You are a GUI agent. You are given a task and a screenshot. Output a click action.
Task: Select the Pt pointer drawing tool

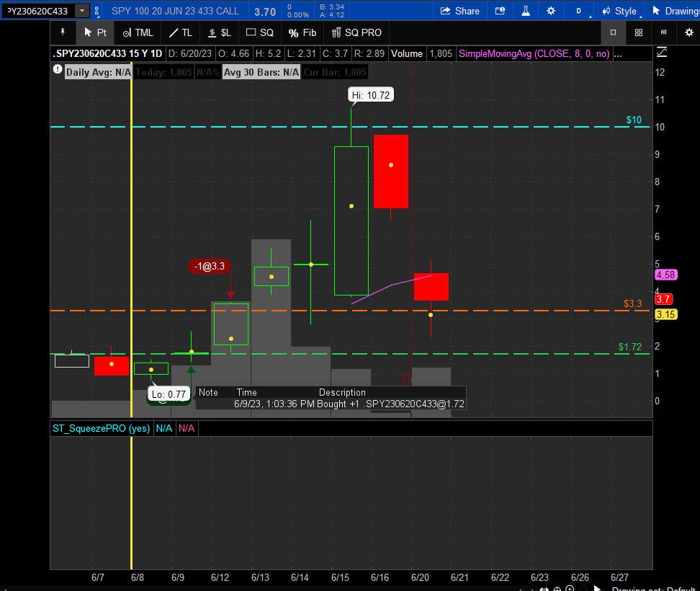[95, 32]
